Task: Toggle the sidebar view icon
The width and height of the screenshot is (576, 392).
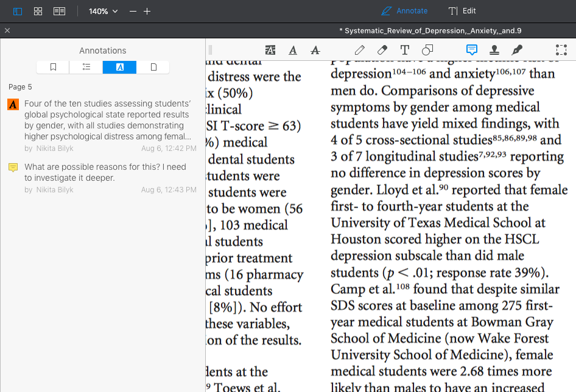Action: pyautogui.click(x=17, y=12)
